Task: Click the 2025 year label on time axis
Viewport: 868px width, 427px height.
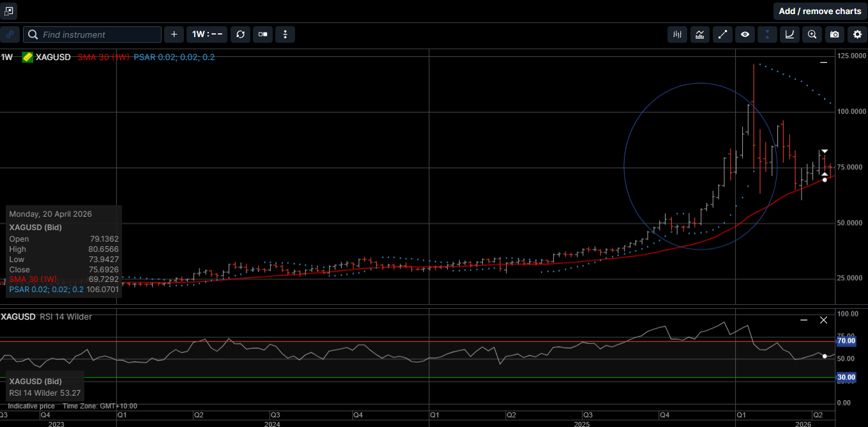Action: pyautogui.click(x=582, y=424)
